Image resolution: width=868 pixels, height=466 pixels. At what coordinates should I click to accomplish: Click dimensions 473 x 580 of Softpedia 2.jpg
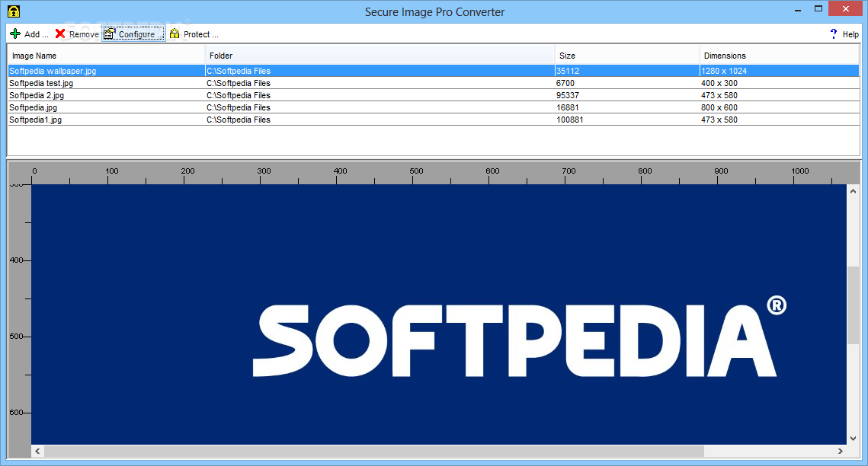click(719, 95)
